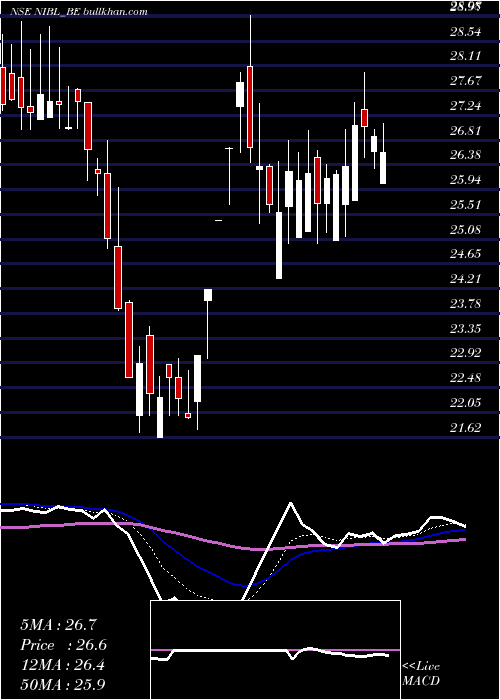This screenshot has width=500, height=700.
Task: Click the last white candlestick on the right
Action: point(383,167)
